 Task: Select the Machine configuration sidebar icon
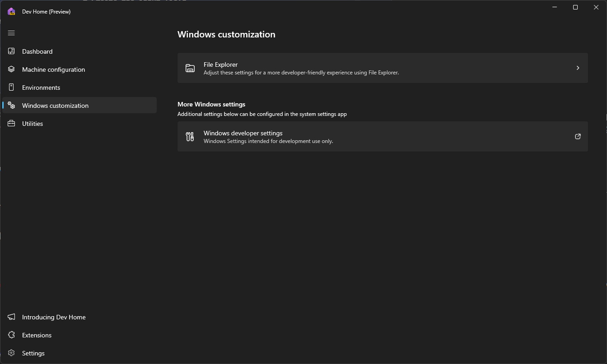pyautogui.click(x=11, y=69)
